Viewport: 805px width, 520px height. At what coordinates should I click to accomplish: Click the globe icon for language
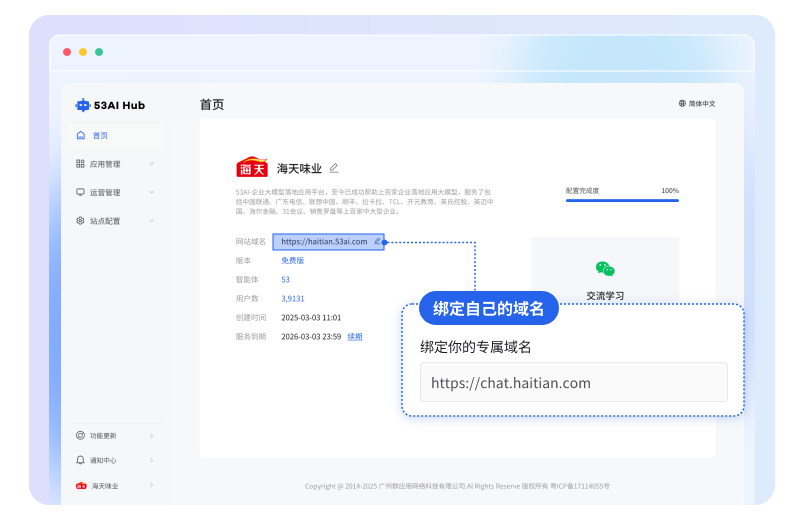(x=682, y=104)
